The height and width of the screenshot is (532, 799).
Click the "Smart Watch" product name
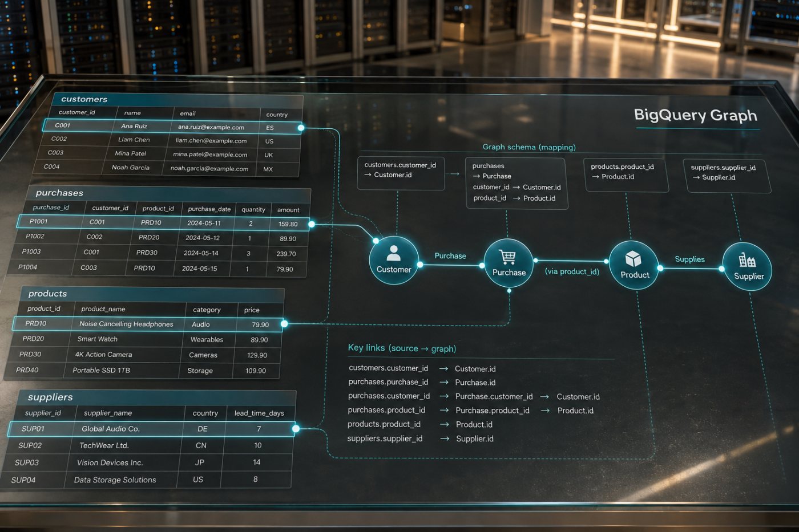98,339
